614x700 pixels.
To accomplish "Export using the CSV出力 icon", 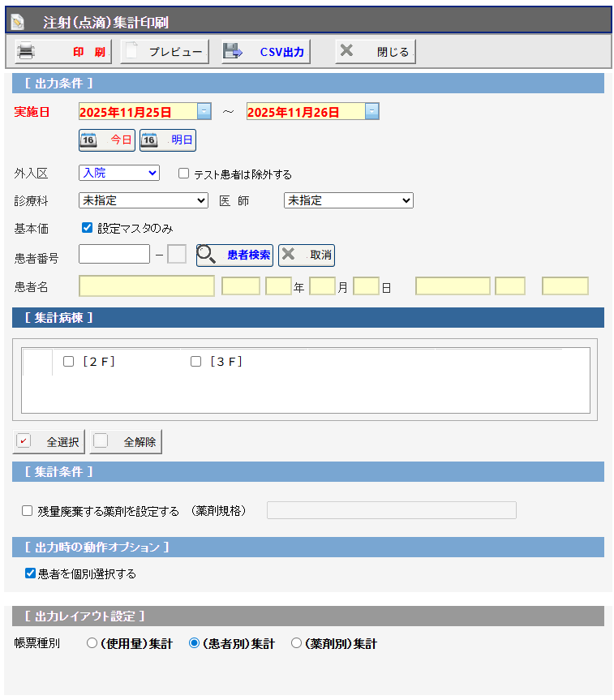I will click(234, 51).
